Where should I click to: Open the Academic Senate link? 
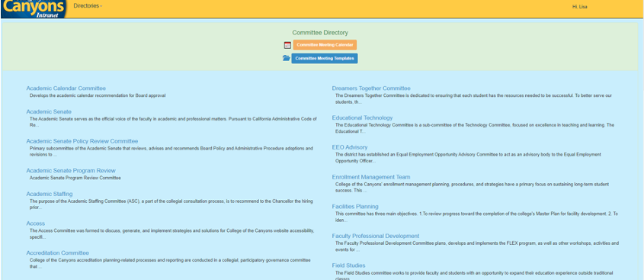coord(49,111)
